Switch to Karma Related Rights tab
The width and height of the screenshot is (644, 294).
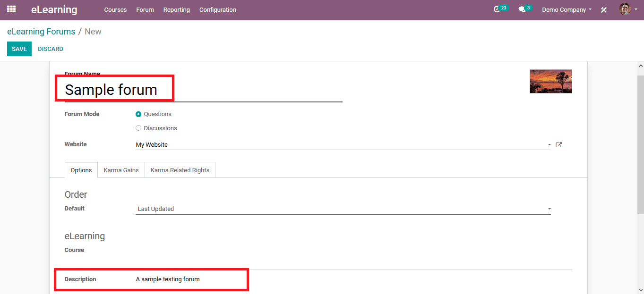click(x=180, y=170)
